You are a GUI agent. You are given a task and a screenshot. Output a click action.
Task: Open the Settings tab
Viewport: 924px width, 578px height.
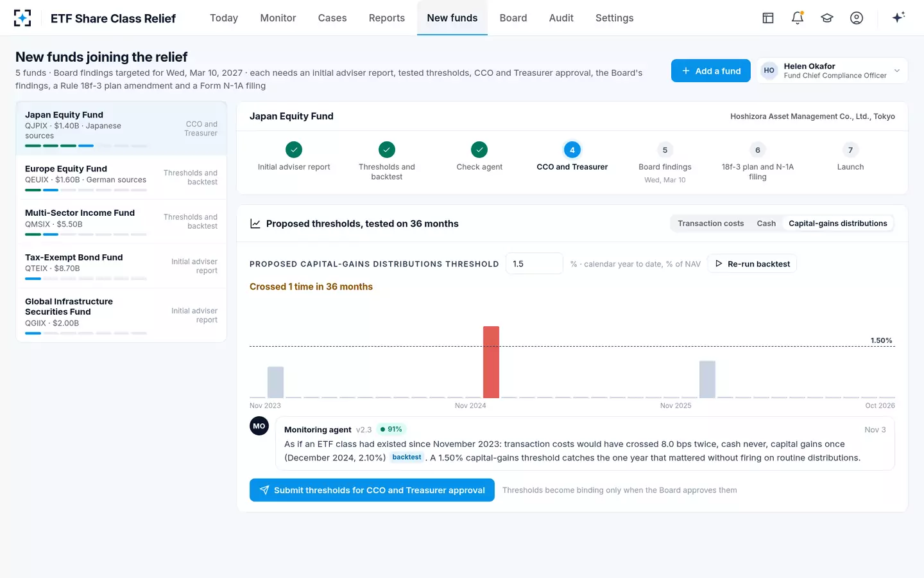[615, 18]
